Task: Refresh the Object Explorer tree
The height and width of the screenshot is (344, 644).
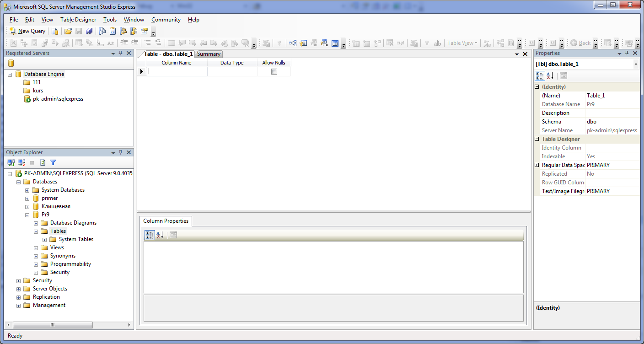Action: click(x=43, y=162)
